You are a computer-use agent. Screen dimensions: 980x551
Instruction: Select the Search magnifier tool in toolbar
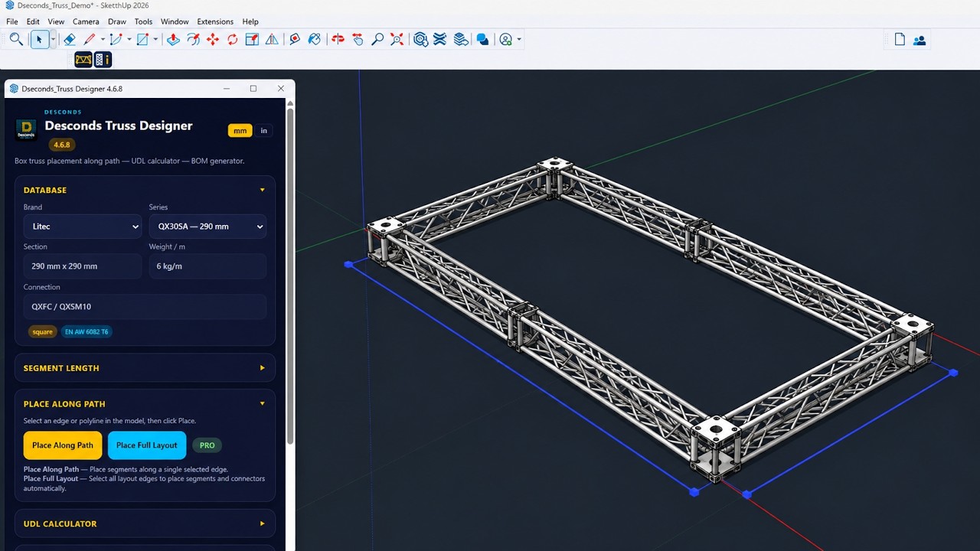(16, 39)
